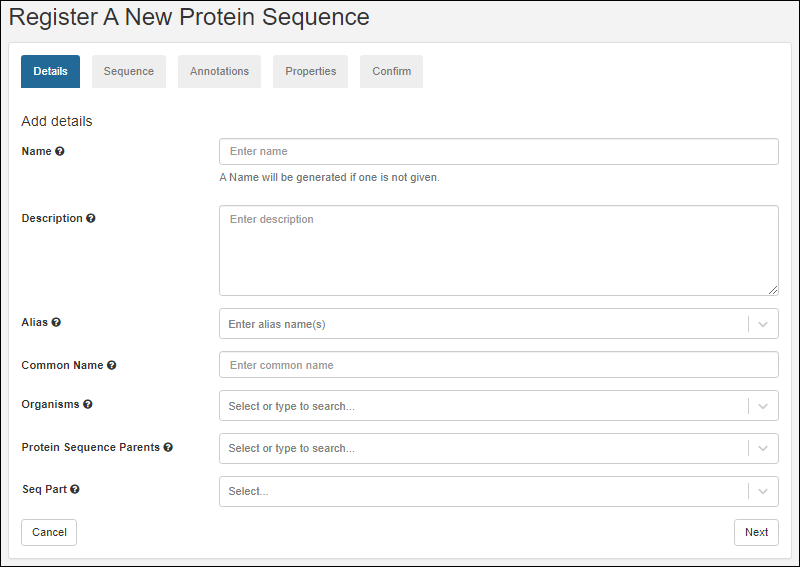Open the Seq Part select dropdown

(x=763, y=491)
